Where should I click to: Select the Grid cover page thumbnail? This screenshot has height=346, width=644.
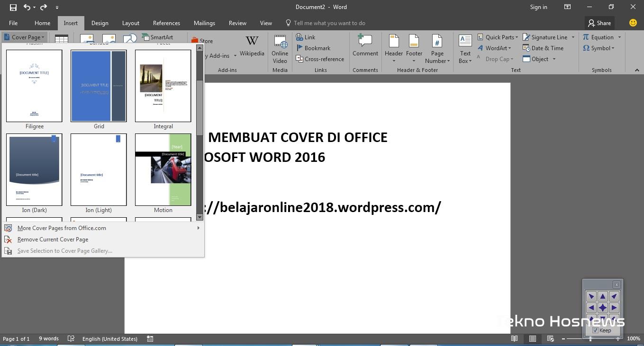point(99,86)
